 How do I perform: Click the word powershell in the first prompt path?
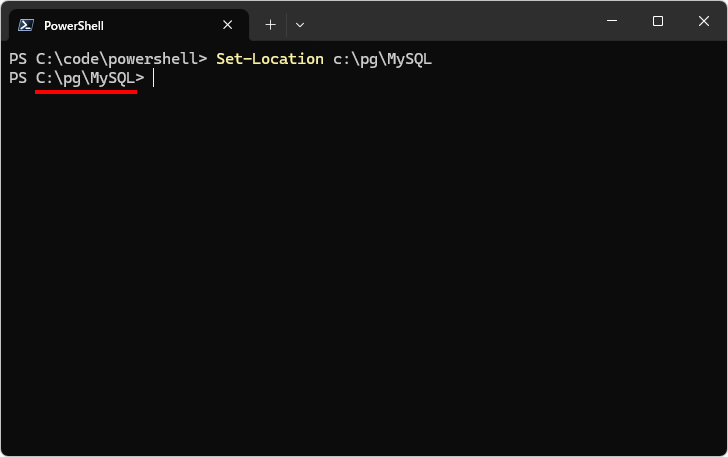153,59
